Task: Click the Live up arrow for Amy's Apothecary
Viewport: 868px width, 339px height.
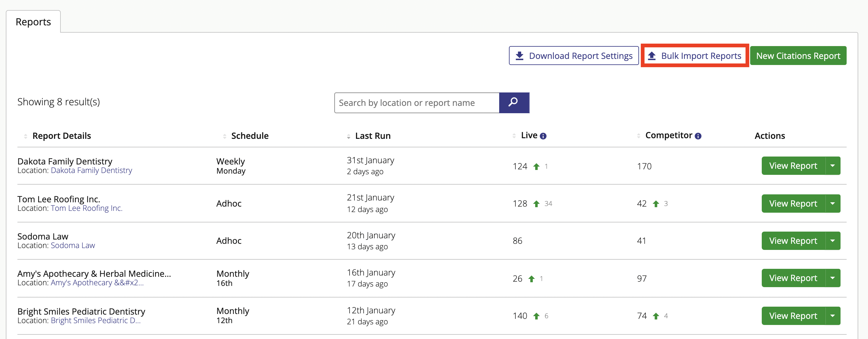Action: tap(531, 279)
